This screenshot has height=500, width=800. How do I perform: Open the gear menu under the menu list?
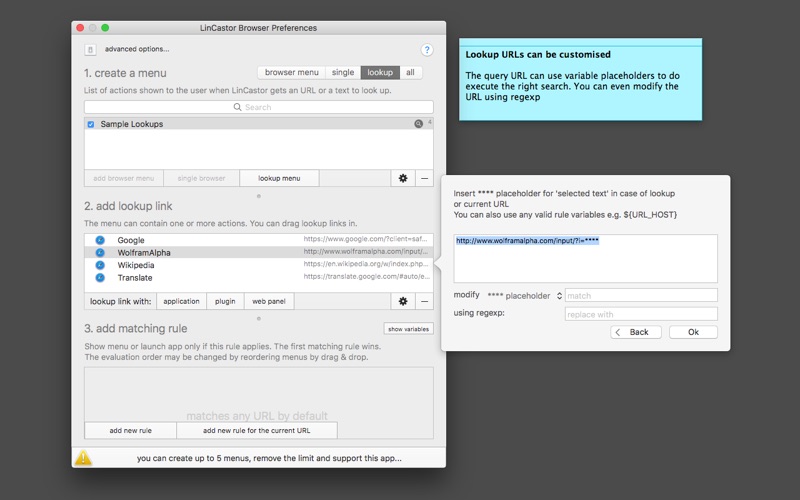tap(403, 178)
